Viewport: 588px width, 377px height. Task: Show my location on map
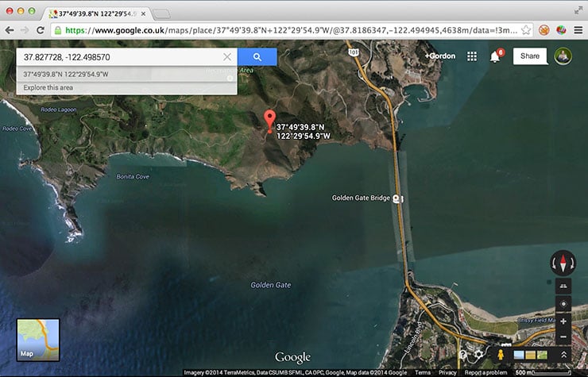(563, 304)
